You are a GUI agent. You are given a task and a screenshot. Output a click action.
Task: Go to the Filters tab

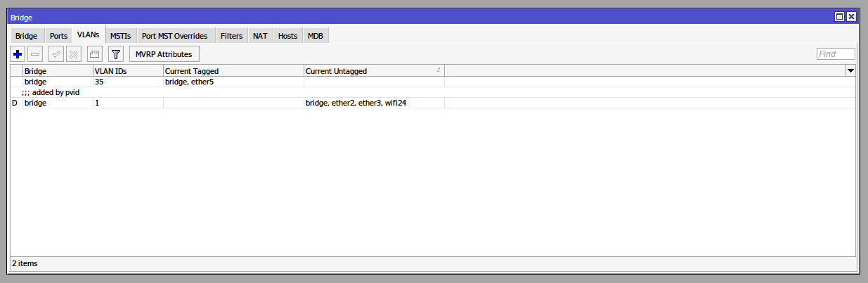click(231, 36)
